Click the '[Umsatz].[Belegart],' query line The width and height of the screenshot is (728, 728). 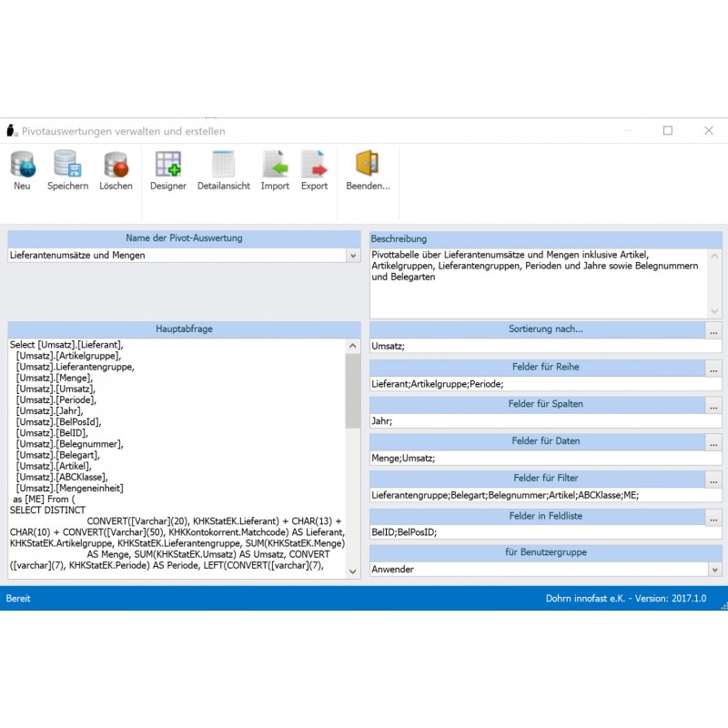pyautogui.click(x=58, y=456)
